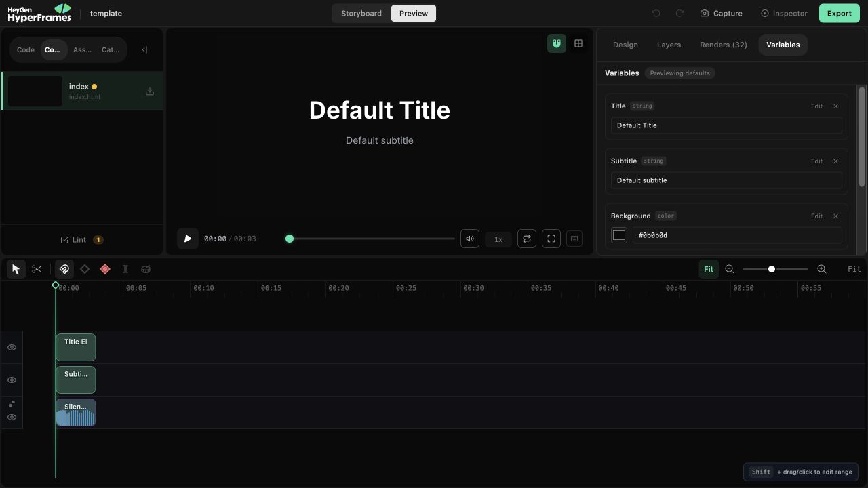The image size is (868, 488).
Task: Toggle the green snap magnet in preview
Action: coord(557,43)
